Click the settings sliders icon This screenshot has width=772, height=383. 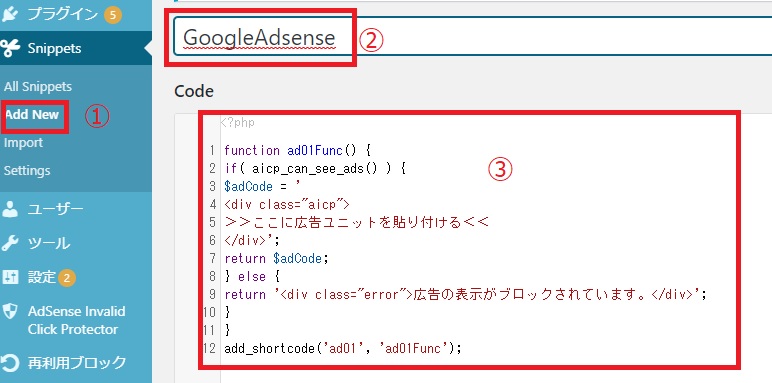(10, 277)
